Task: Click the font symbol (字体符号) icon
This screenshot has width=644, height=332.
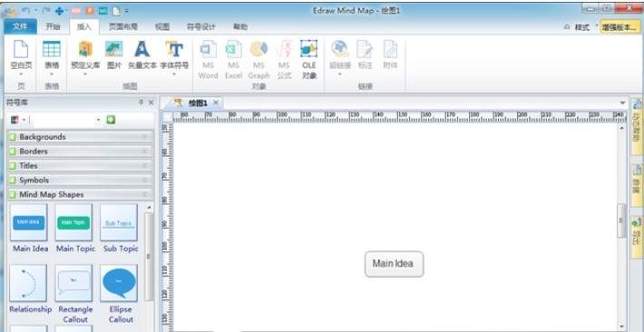Action: click(x=174, y=50)
